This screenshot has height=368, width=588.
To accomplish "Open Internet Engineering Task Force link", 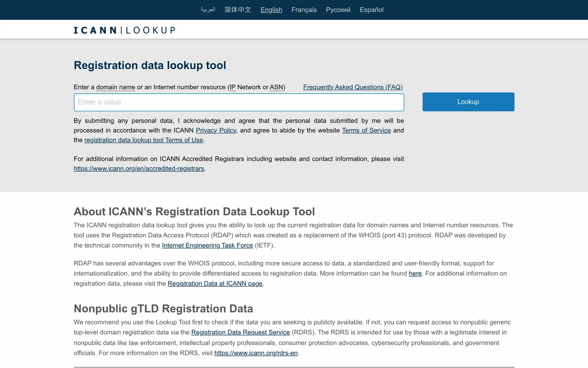I will (x=207, y=245).
